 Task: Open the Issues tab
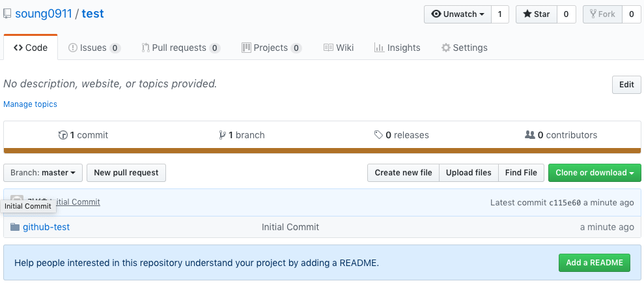(x=94, y=48)
